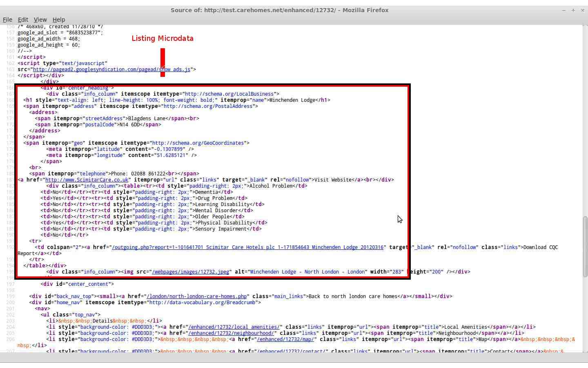
Task: Open the data-vocabulary.org/Breadcrumb itemtype link
Action: click(x=203, y=302)
